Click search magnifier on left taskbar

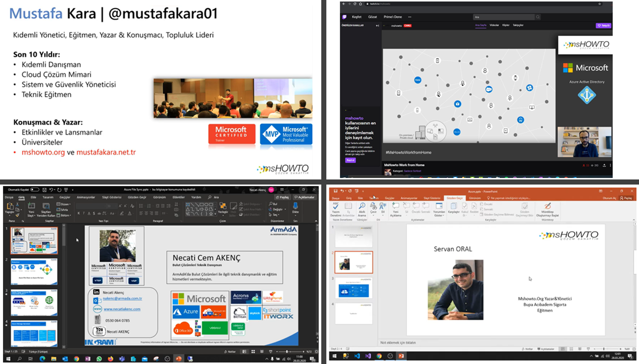coord(20,359)
